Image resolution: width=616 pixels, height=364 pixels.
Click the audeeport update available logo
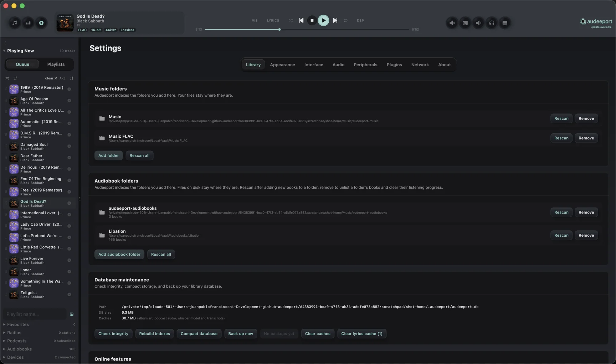(x=596, y=23)
